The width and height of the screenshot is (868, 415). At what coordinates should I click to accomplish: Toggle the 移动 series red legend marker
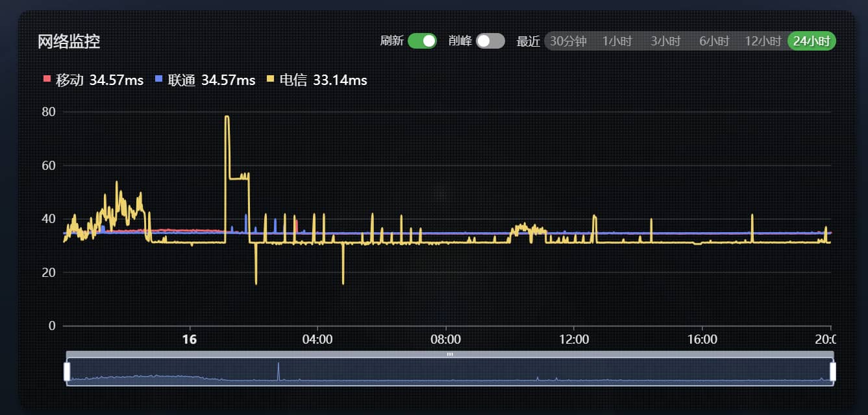(x=47, y=79)
